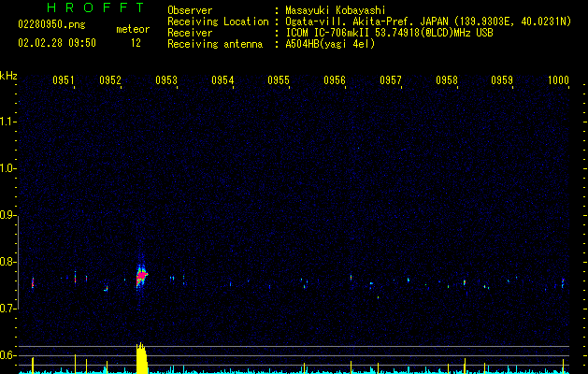Image resolution: width=588 pixels, height=374 pixels.
Task: Click the meteor count value 12
Action: pos(136,43)
